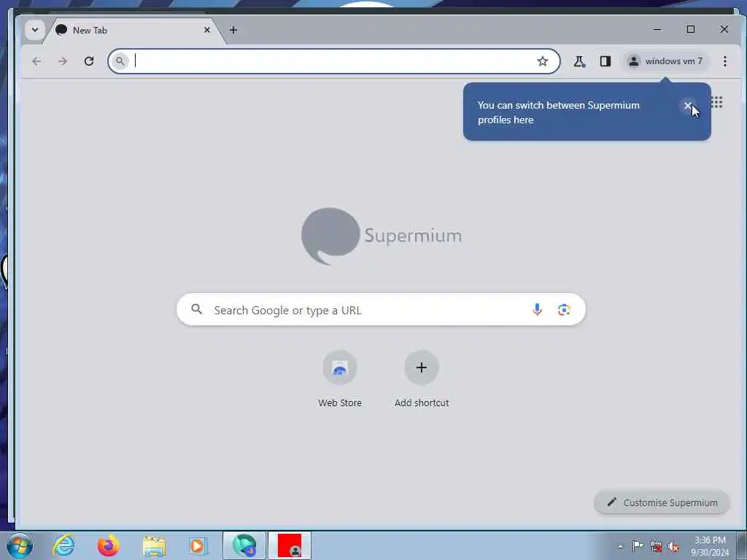
Task: Go forward with the forward arrow
Action: click(63, 61)
